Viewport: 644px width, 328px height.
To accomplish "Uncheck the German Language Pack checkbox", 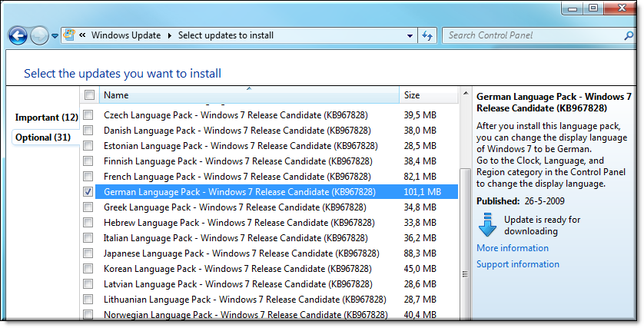I will [88, 192].
